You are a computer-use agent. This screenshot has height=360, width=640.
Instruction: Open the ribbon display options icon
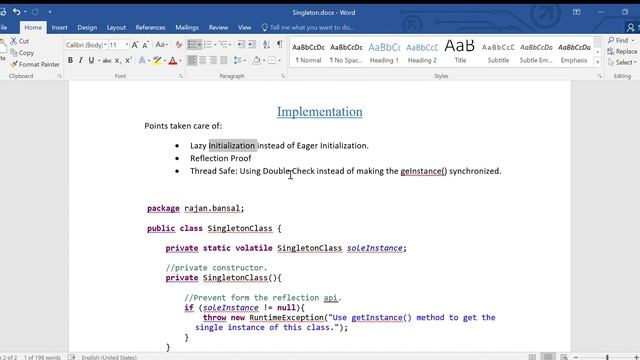coord(576,12)
